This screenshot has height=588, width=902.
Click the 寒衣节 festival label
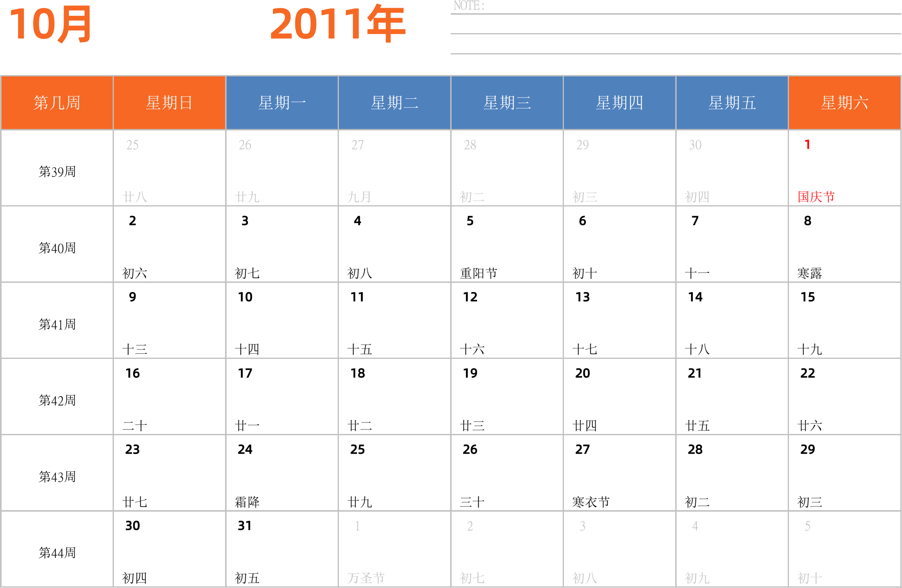591,502
